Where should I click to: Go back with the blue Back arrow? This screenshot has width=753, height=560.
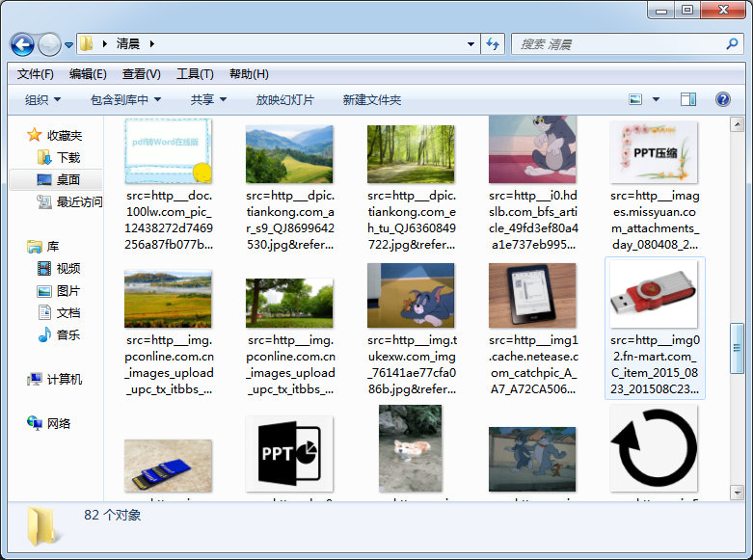[22, 44]
